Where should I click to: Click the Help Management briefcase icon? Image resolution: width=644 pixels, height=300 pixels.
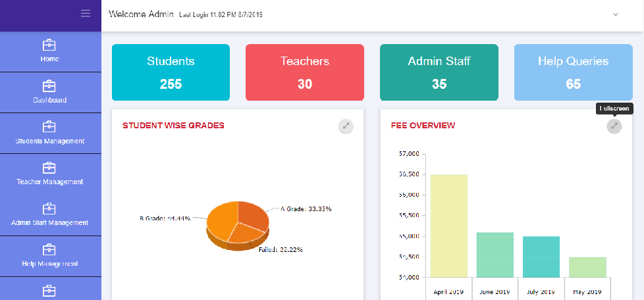coord(49,249)
